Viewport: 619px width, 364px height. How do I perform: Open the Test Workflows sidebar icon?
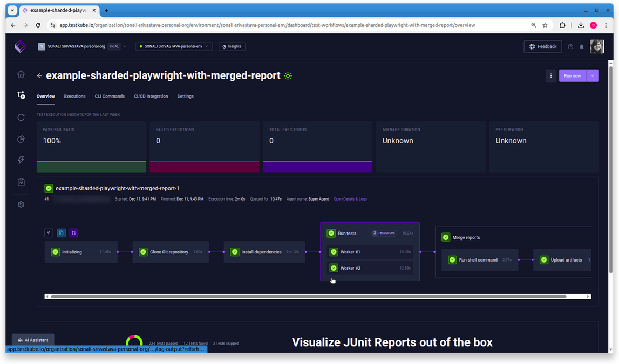click(x=21, y=95)
